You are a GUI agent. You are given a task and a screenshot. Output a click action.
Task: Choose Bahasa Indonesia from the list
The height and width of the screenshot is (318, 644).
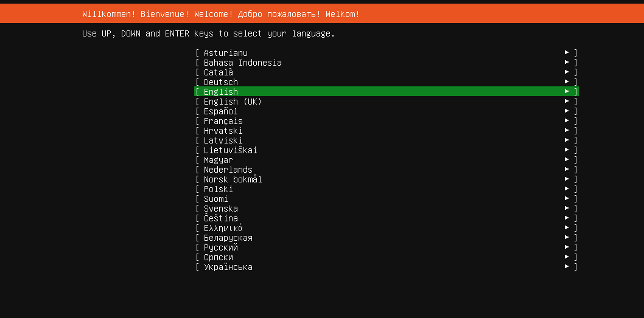coord(386,63)
